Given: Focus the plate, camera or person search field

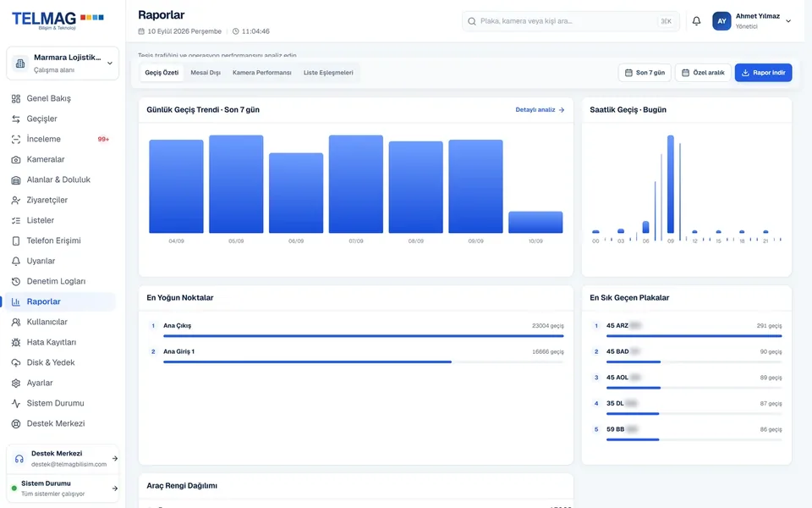Looking at the screenshot, I should coord(571,21).
